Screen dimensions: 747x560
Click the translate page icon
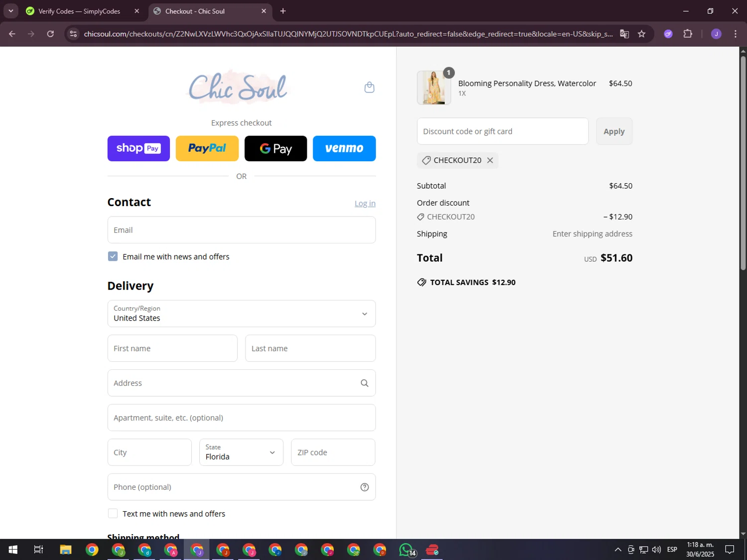624,34
